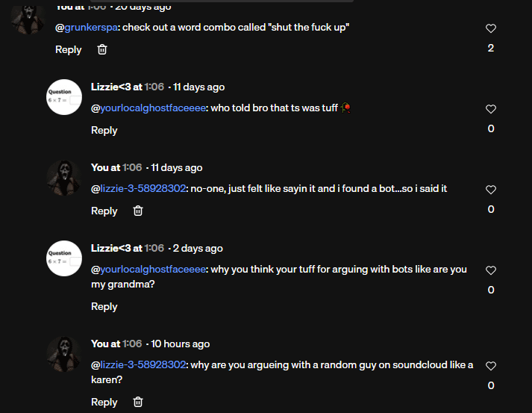Reply to the "shut the fuck up" comment
The height and width of the screenshot is (413, 532).
[x=68, y=49]
